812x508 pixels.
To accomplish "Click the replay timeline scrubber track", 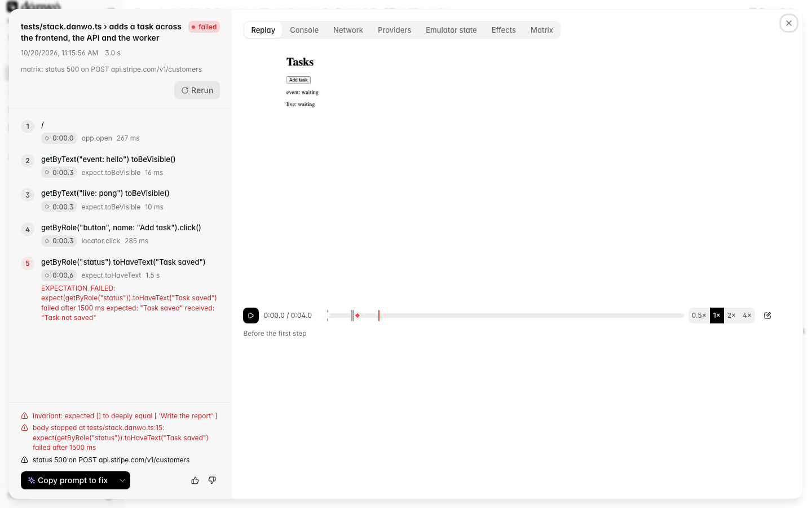I will tap(506, 316).
